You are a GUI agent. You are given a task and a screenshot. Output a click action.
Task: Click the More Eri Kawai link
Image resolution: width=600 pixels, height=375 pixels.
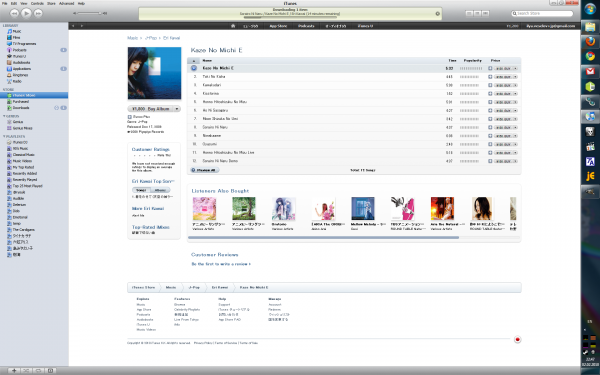pyautogui.click(x=148, y=209)
